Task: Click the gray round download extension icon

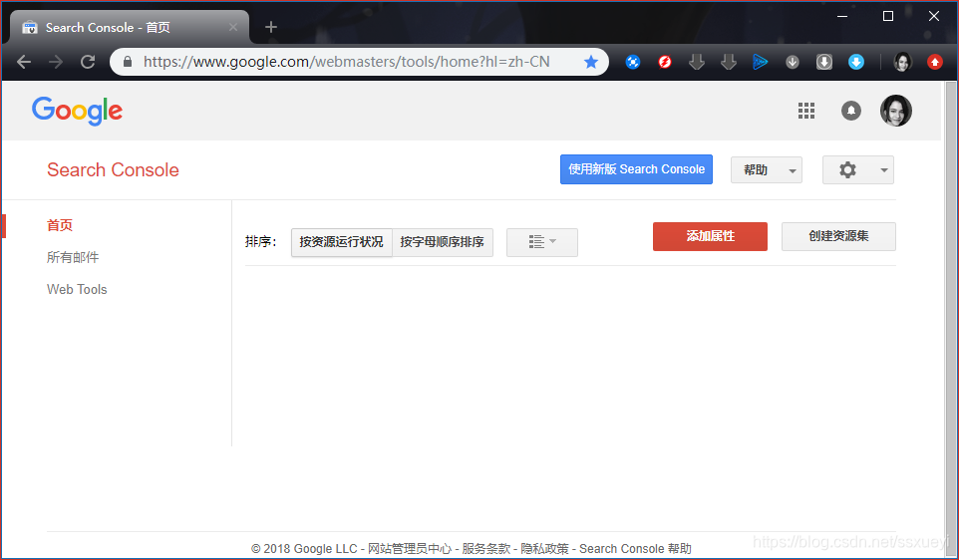Action: coord(793,62)
